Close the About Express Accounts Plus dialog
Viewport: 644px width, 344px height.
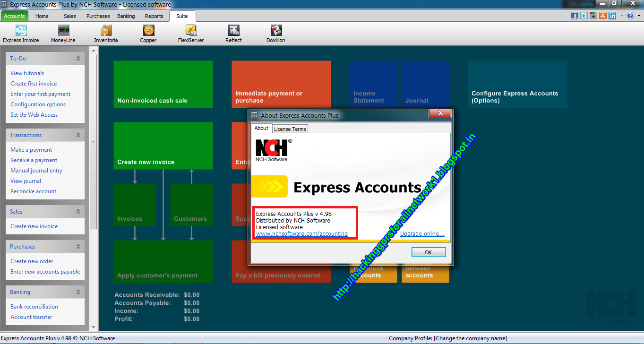tap(440, 113)
